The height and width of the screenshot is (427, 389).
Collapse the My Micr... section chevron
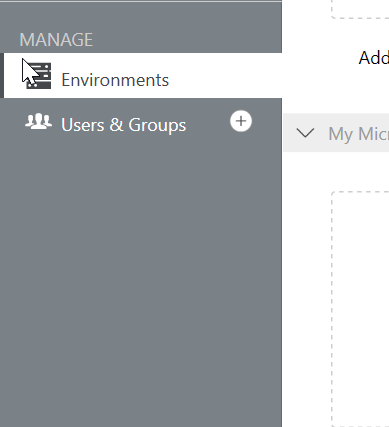point(305,133)
